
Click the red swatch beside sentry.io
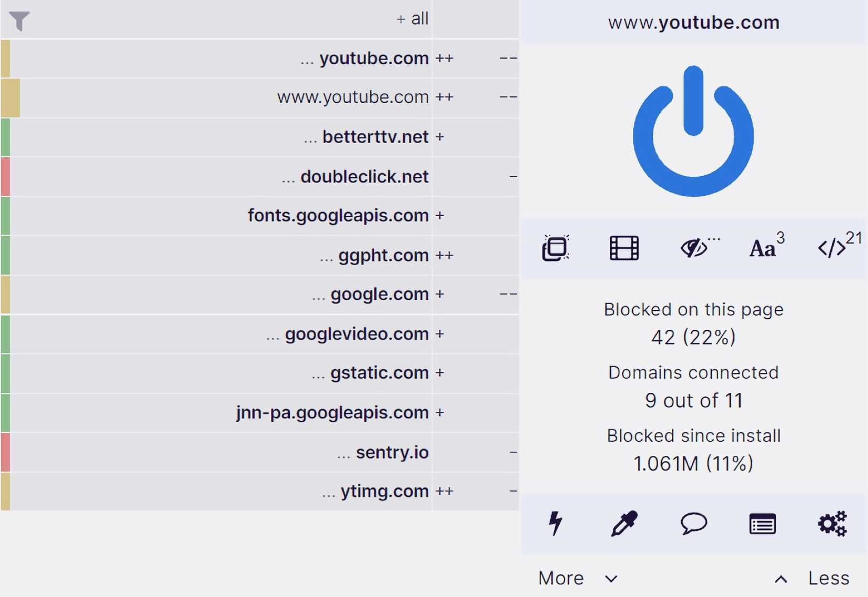pyautogui.click(x=6, y=452)
